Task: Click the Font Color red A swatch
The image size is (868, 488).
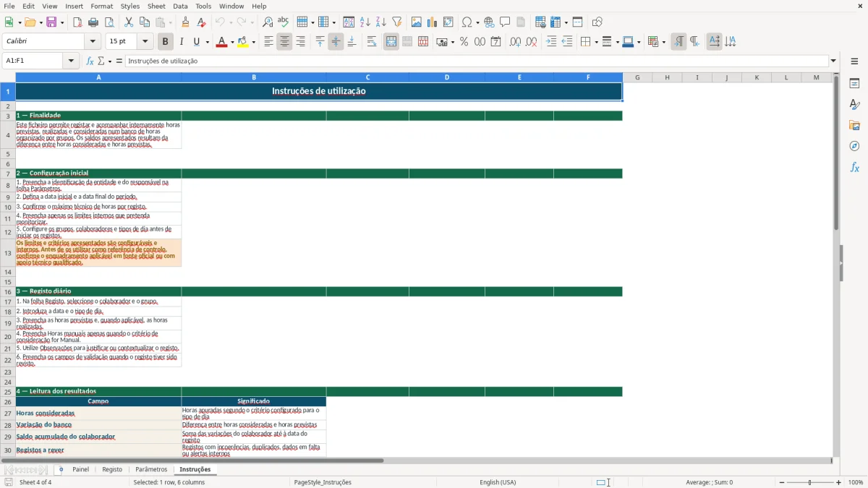Action: [221, 42]
